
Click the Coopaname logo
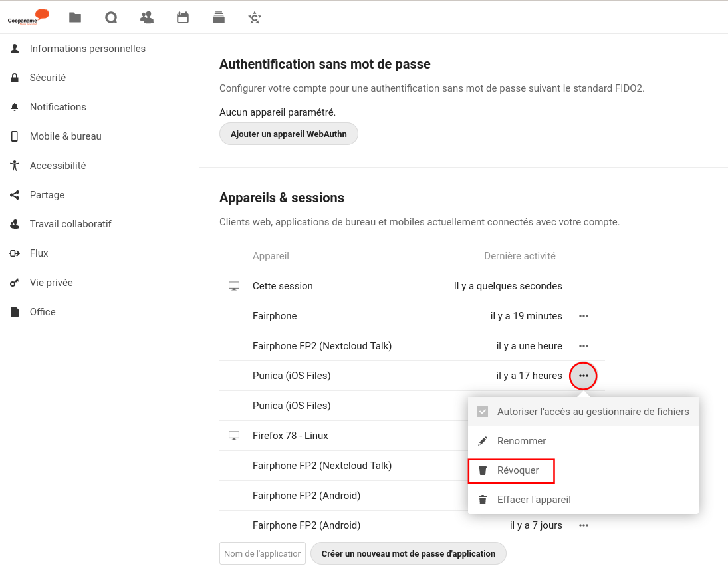(28, 17)
